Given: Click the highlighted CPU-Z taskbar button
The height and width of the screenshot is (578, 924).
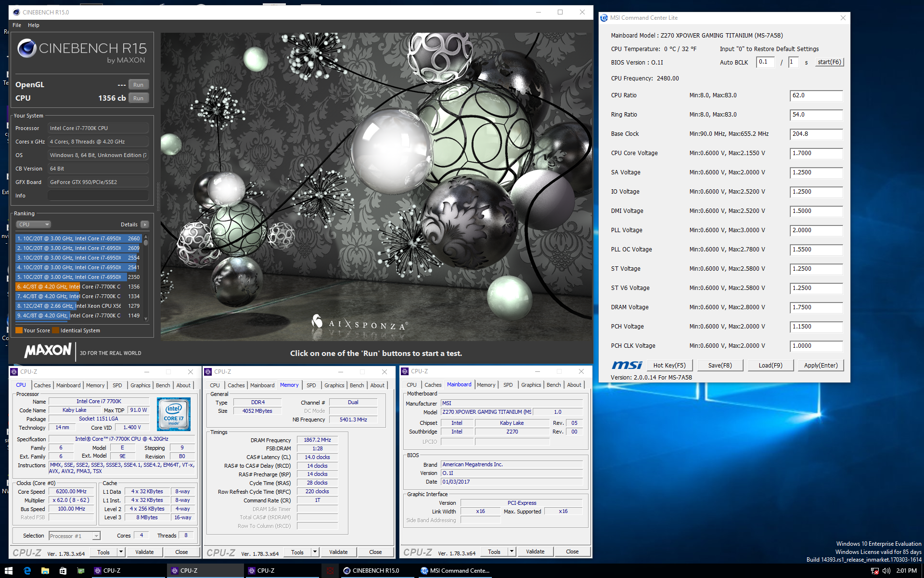Looking at the screenshot, I should [206, 571].
